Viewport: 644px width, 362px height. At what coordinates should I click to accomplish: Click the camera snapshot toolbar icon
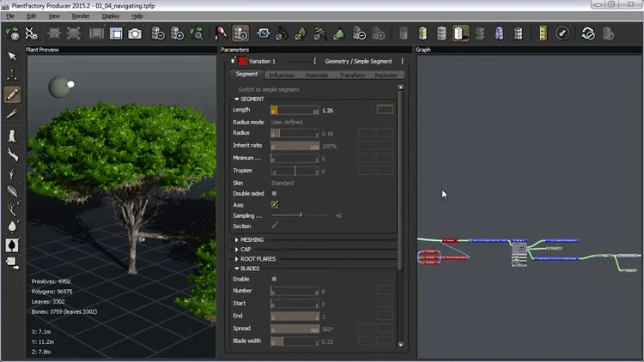pyautogui.click(x=135, y=33)
